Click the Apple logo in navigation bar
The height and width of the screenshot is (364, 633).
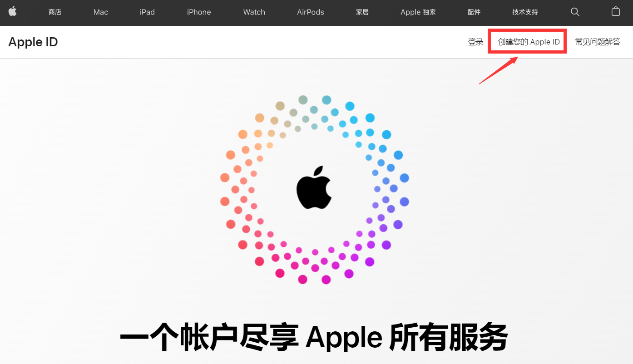(12, 12)
